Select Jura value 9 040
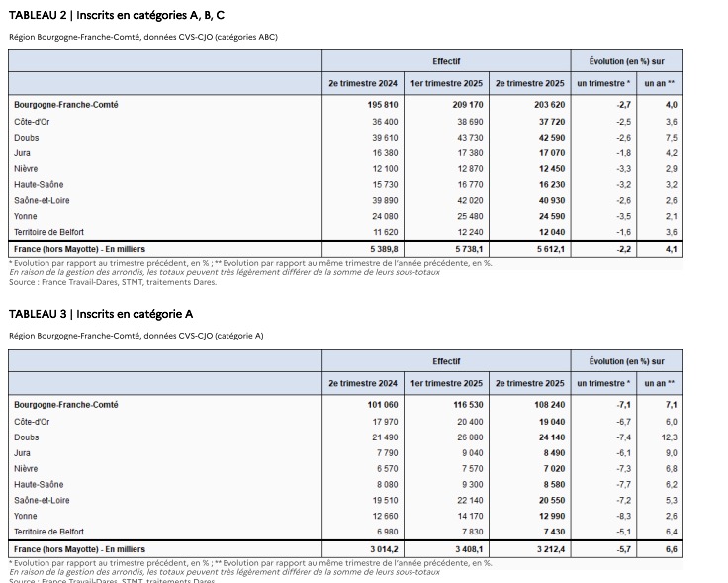The width and height of the screenshot is (728, 583). [473, 453]
